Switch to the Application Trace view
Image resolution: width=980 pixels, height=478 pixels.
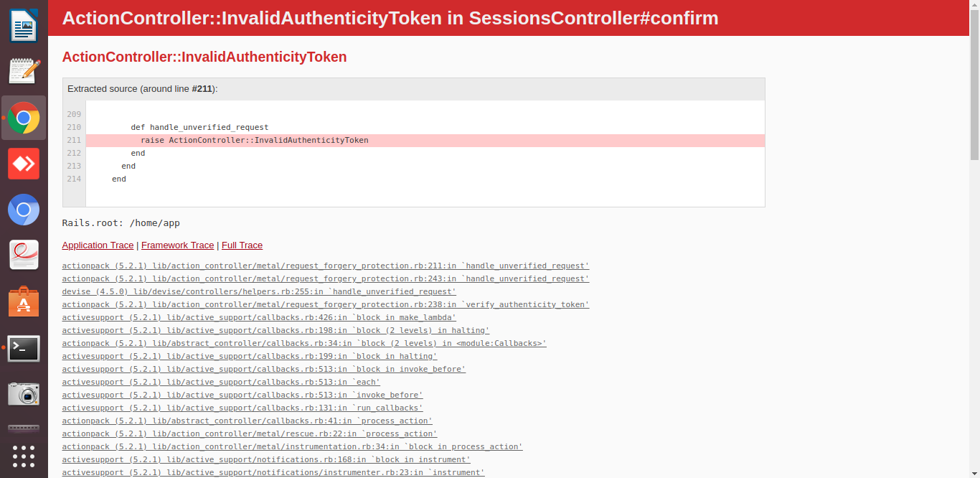point(98,245)
